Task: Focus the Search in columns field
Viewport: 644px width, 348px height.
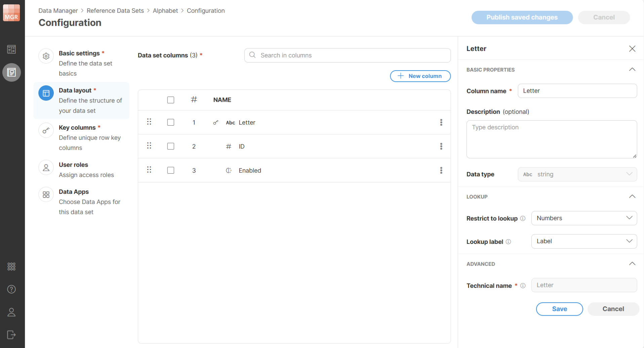Action: pyautogui.click(x=347, y=55)
